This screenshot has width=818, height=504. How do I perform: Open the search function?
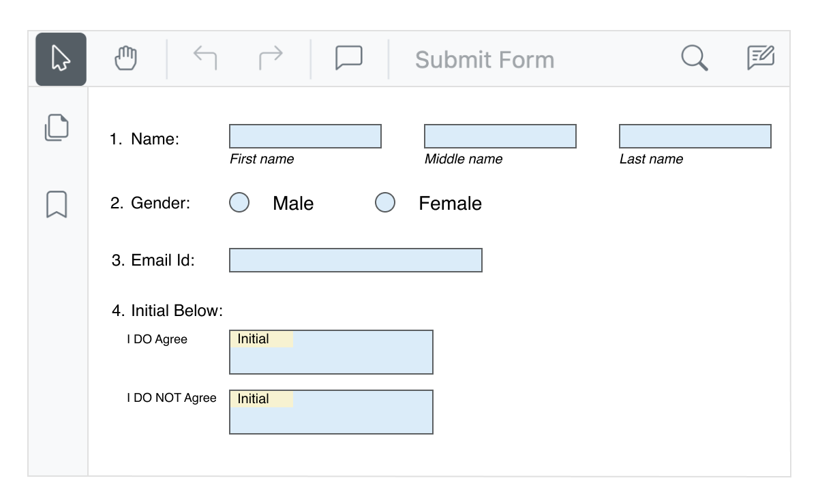tap(693, 58)
